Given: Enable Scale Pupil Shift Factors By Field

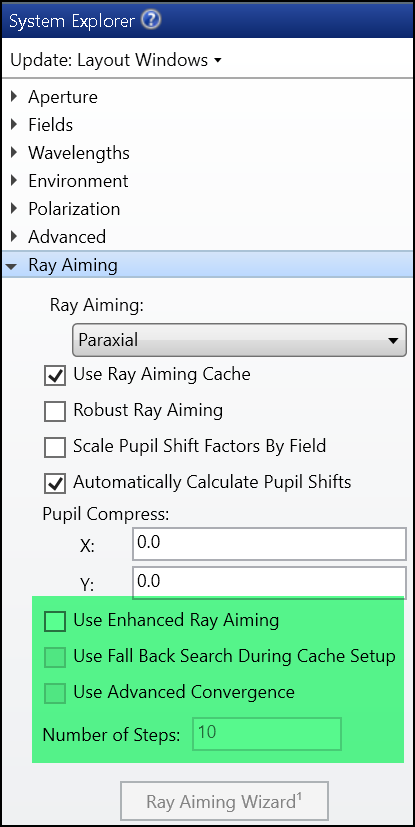Looking at the screenshot, I should (x=55, y=447).
